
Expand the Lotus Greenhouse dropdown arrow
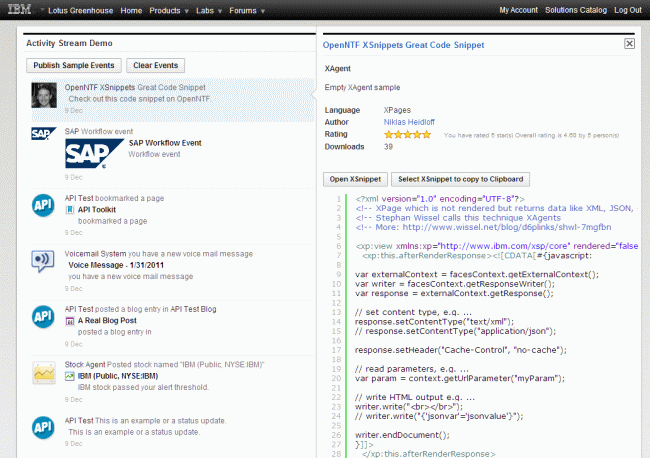tap(42, 9)
